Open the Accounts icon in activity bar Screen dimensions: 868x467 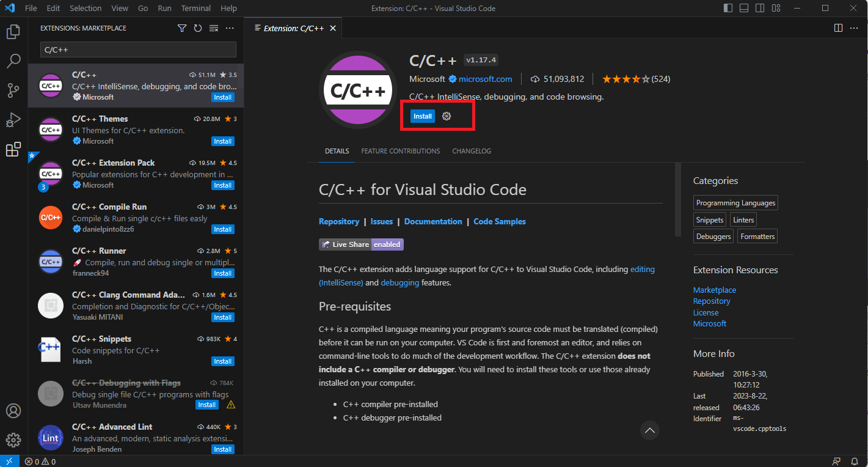point(13,411)
